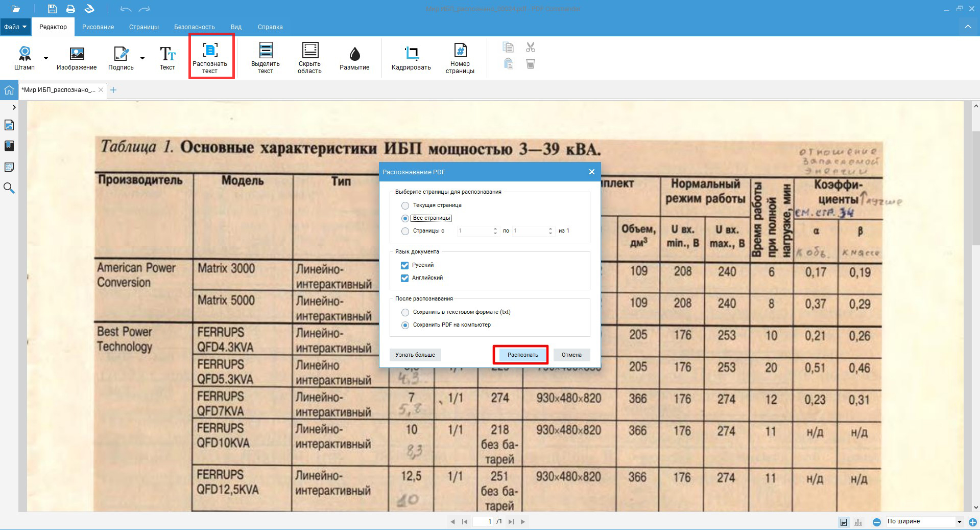Image resolution: width=980 pixels, height=530 pixels.
Task: Open the Файл dropdown menu
Action: coord(15,27)
